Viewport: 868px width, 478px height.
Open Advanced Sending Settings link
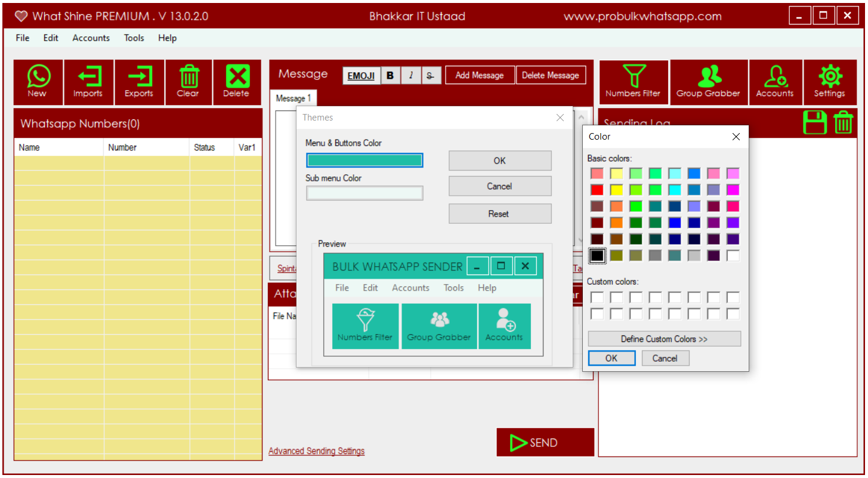tap(316, 451)
